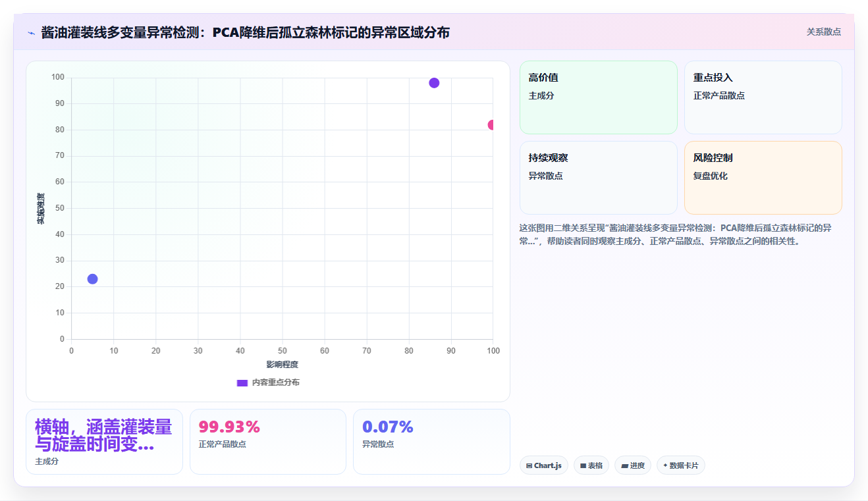Click the 异常散点 text in the 持续观察 card
This screenshot has width=868, height=501.
click(545, 176)
